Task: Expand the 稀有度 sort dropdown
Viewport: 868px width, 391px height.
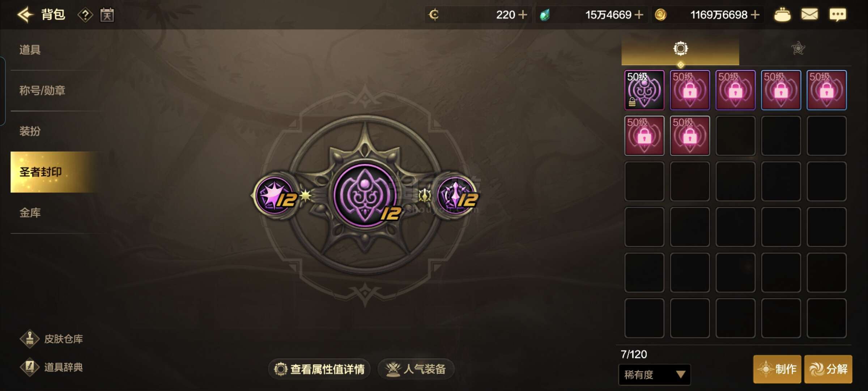Action: pos(655,375)
